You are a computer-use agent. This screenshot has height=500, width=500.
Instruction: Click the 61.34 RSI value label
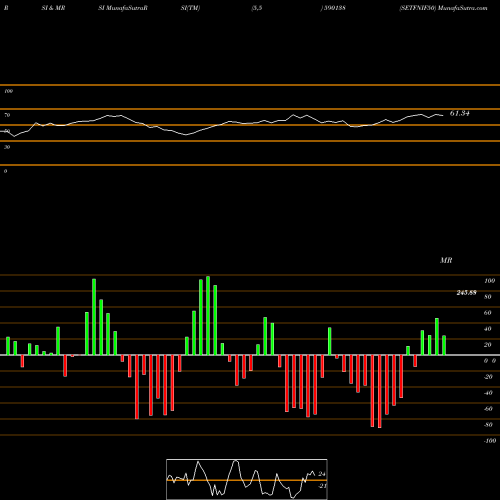(x=459, y=113)
